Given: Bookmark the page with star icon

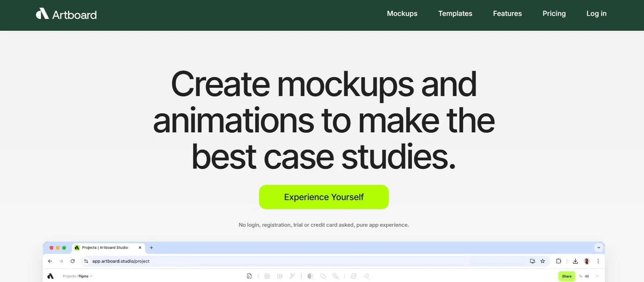Looking at the screenshot, I should click(543, 261).
